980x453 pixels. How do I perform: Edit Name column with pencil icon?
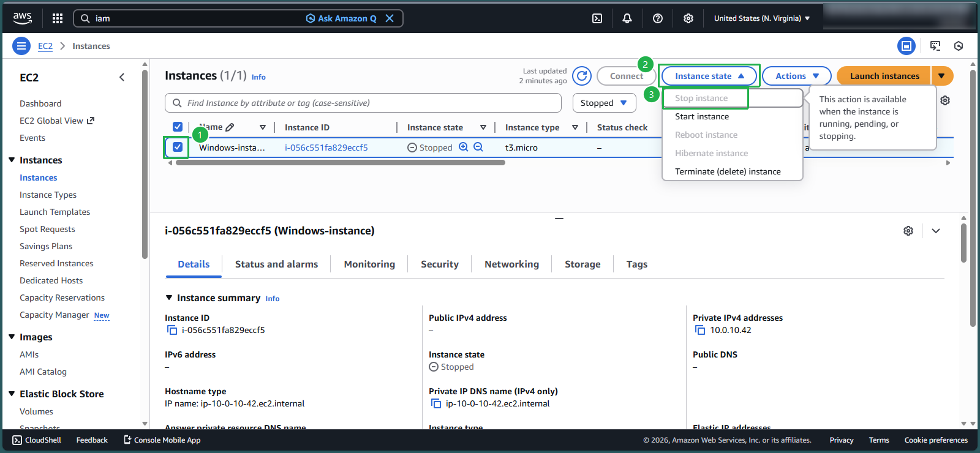point(230,127)
